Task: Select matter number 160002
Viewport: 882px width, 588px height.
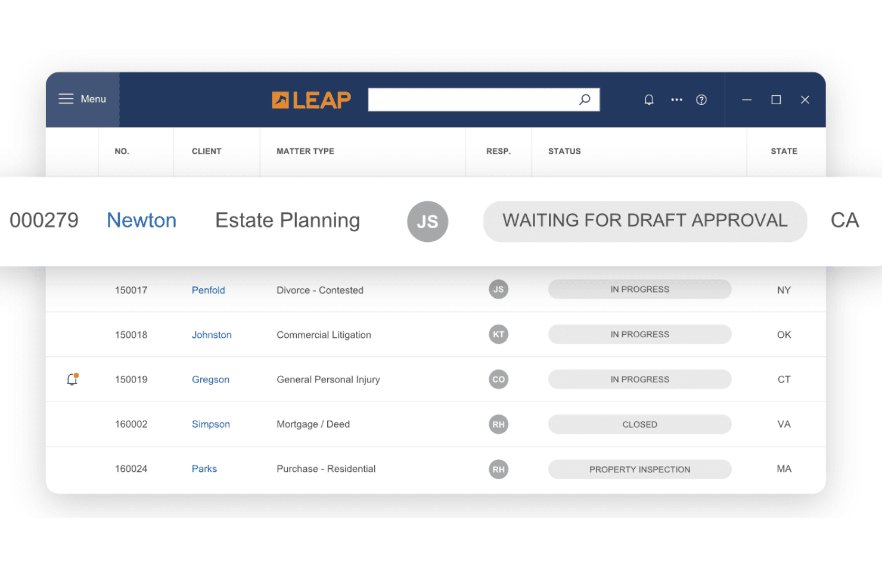Action: (131, 424)
